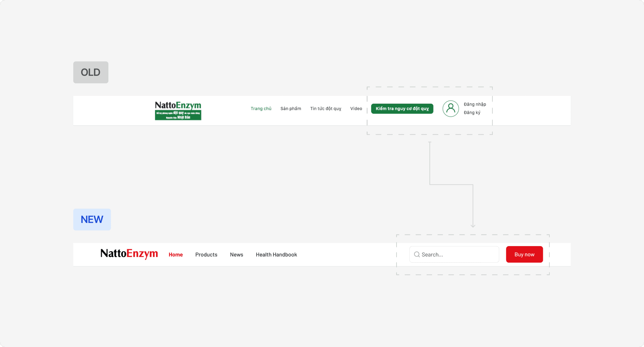Open the Health Handbook nav item

[x=276, y=255]
